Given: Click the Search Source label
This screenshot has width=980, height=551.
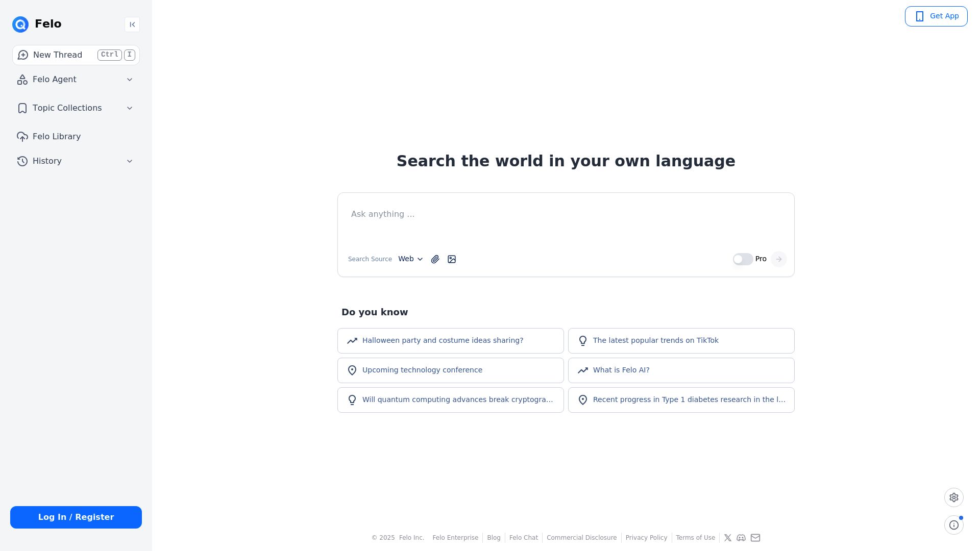Looking at the screenshot, I should (x=370, y=259).
